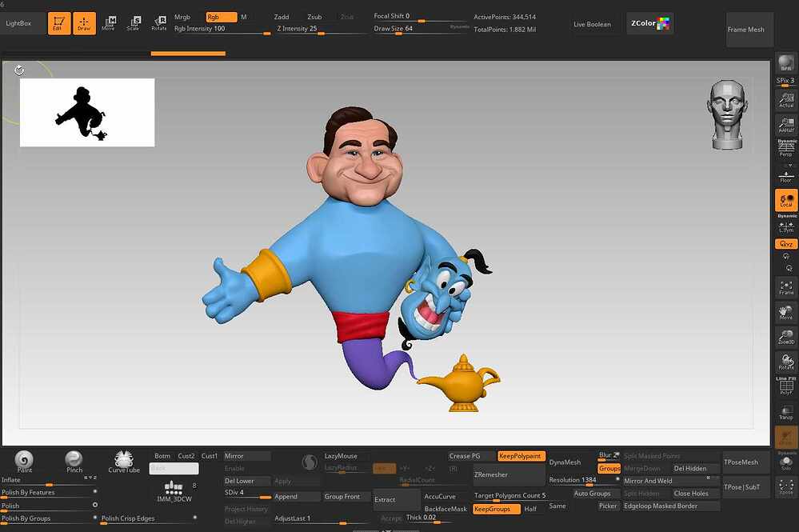Click Live Boolean button
This screenshot has height=532, width=799.
pos(592,24)
